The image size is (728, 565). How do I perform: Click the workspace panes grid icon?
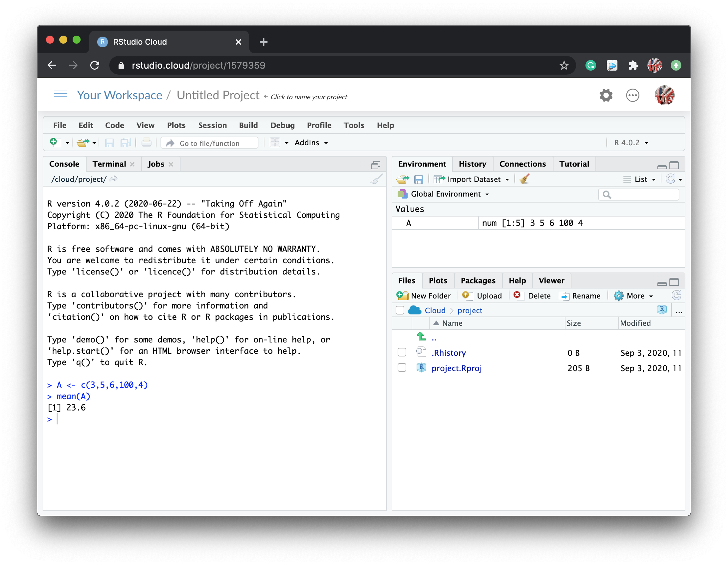click(275, 143)
